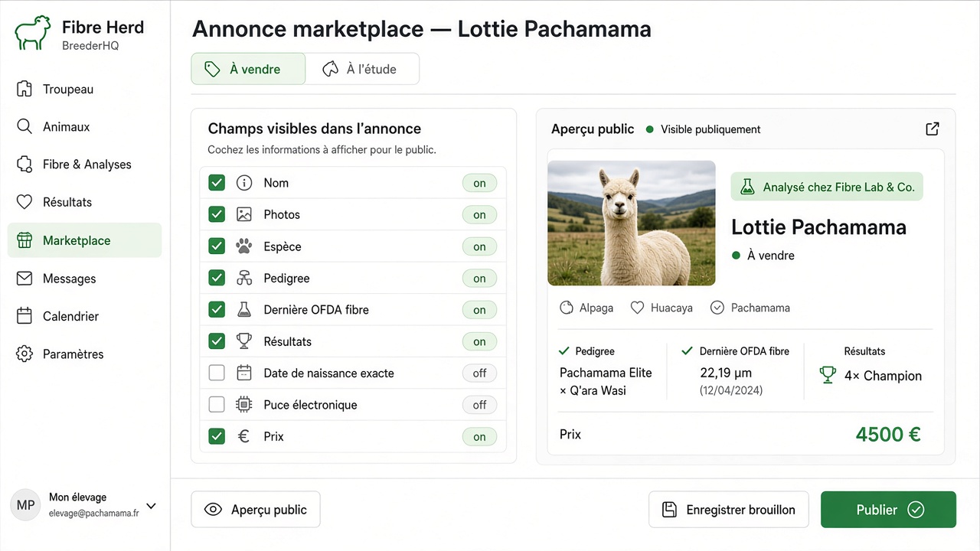
Task: Click the paw icon beside Espèce
Action: tap(244, 246)
